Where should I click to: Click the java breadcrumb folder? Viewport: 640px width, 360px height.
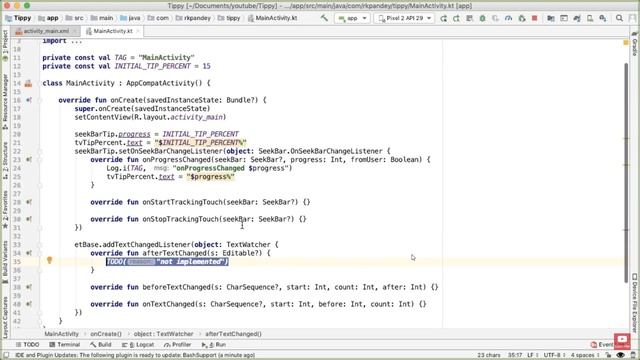[130, 18]
